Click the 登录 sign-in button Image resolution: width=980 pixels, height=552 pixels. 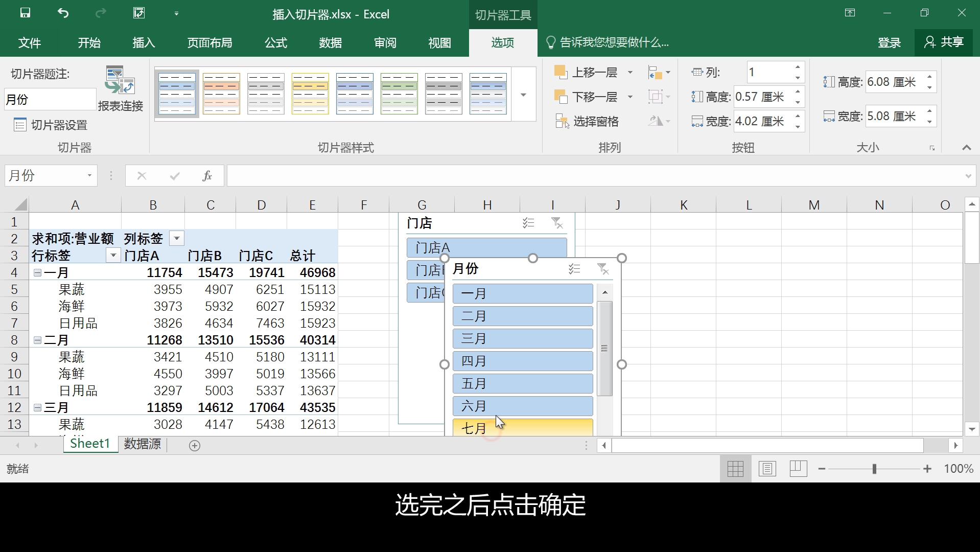point(889,43)
